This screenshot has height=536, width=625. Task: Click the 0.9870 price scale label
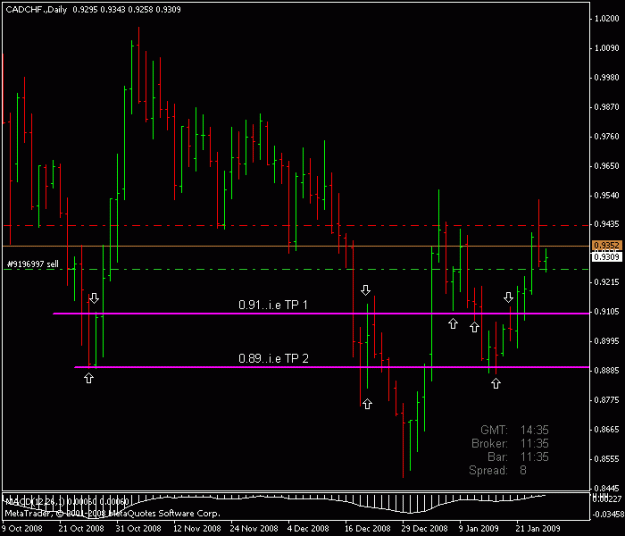click(x=607, y=107)
